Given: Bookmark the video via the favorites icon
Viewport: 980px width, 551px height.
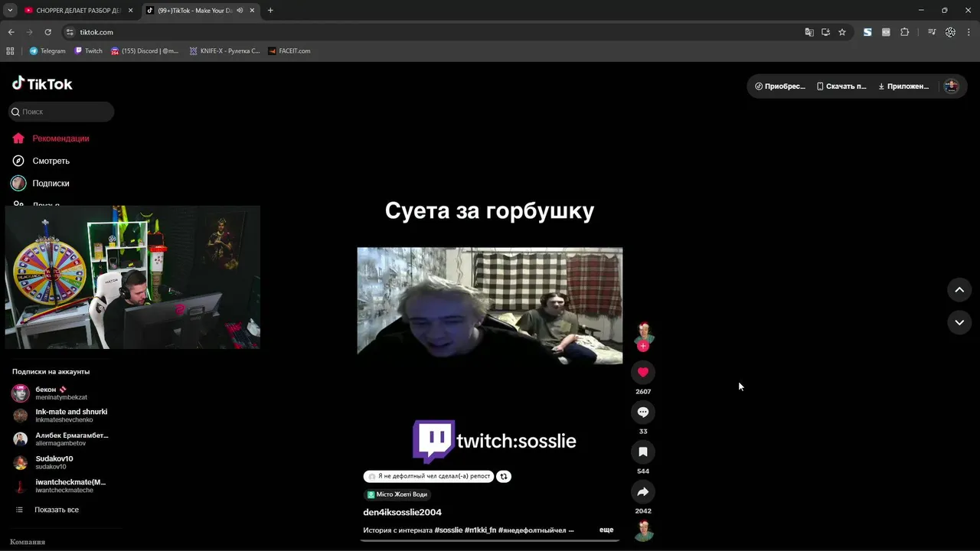Looking at the screenshot, I should click(643, 452).
